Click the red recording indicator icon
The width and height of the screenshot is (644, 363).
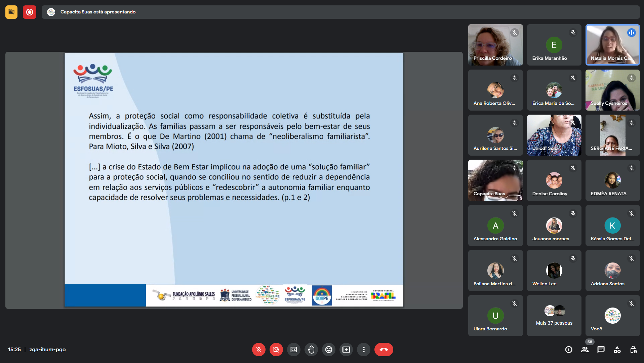pyautogui.click(x=30, y=12)
